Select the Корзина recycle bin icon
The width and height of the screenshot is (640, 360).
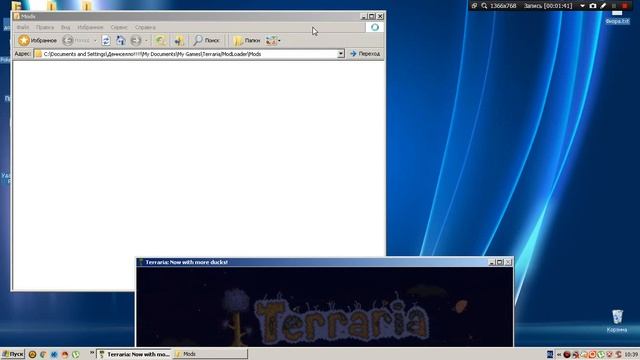[x=617, y=321]
